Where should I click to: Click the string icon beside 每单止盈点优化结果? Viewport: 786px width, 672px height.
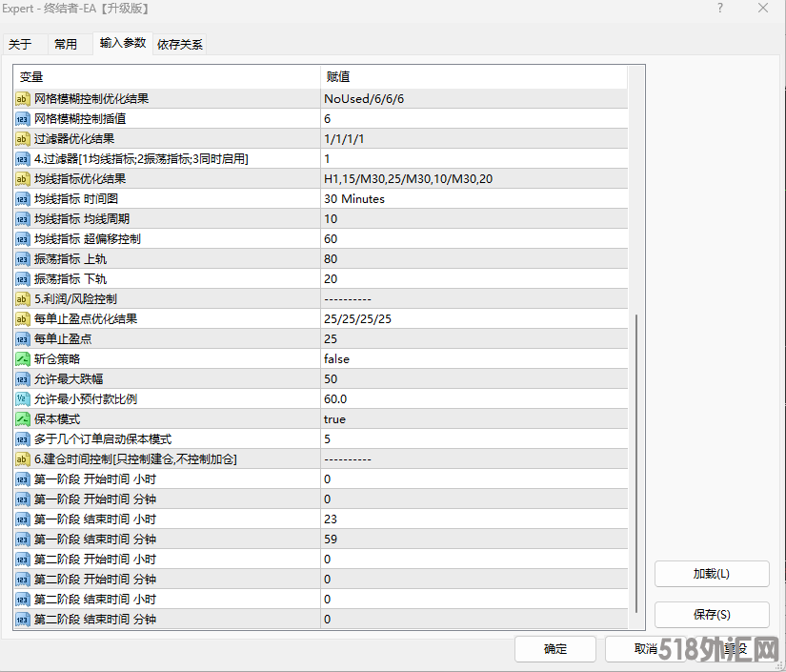[x=23, y=319]
